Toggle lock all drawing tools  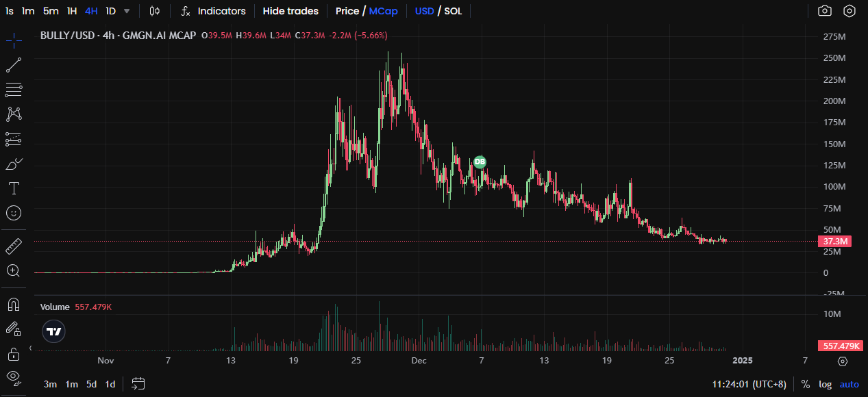click(x=14, y=354)
